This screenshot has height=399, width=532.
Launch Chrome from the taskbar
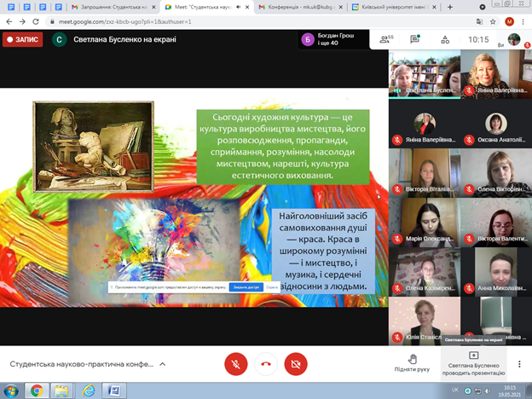click(37, 390)
